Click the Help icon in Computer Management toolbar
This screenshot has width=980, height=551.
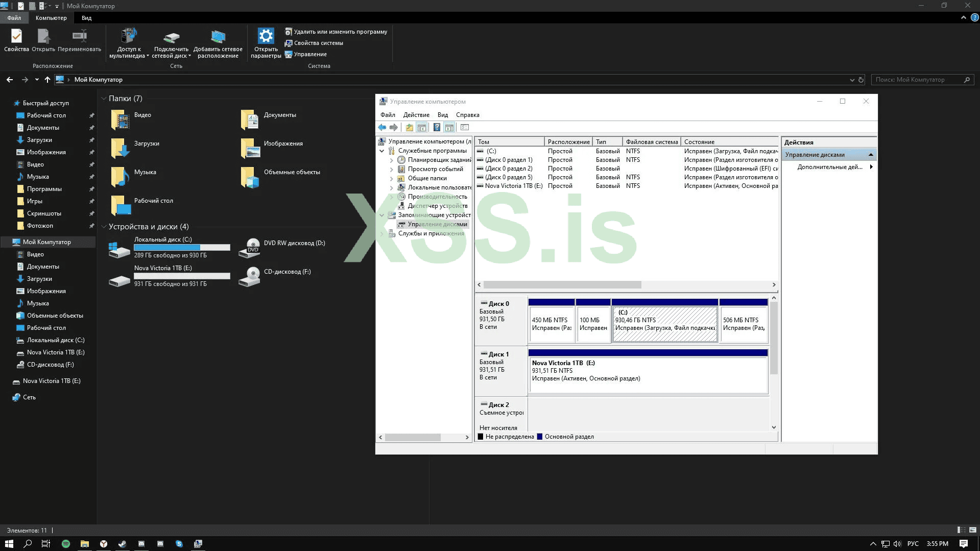pos(437,128)
